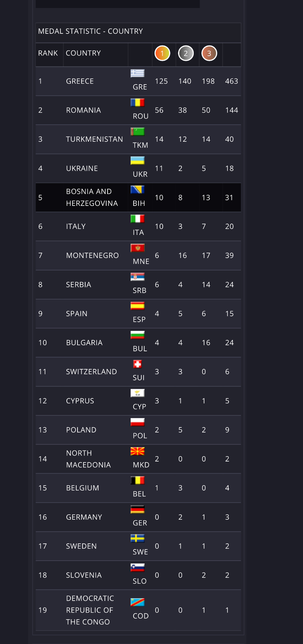This screenshot has width=303, height=644.
Task: Click the silver medal column icon
Action: click(186, 53)
